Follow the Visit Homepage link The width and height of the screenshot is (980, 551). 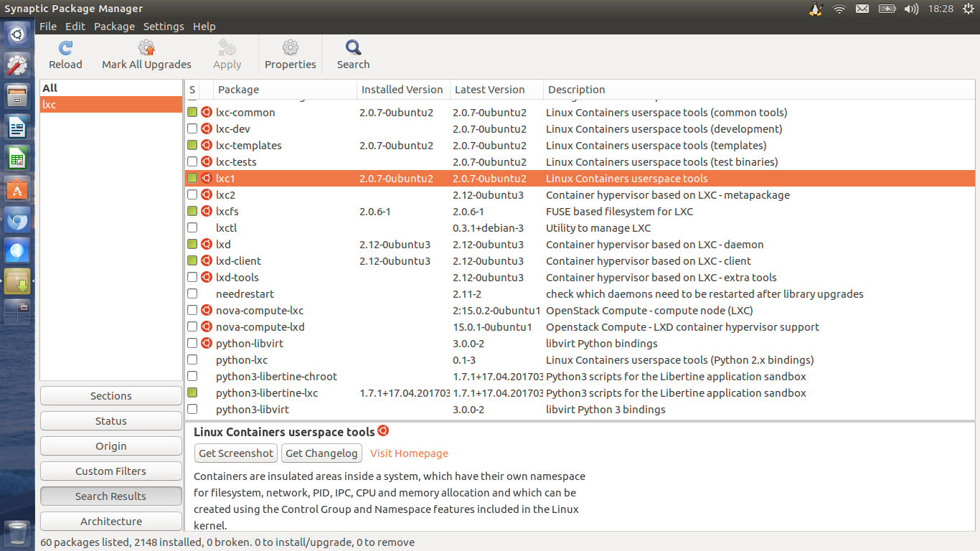(x=409, y=453)
